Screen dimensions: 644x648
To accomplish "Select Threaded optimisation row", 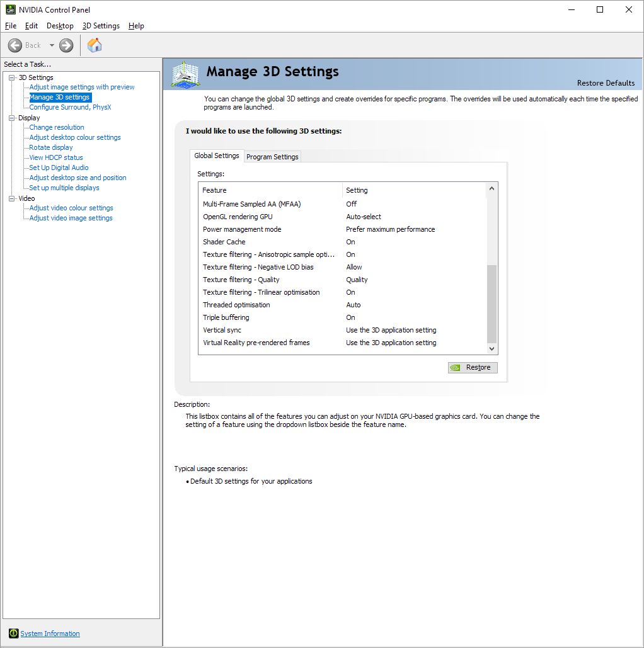I will coord(342,305).
